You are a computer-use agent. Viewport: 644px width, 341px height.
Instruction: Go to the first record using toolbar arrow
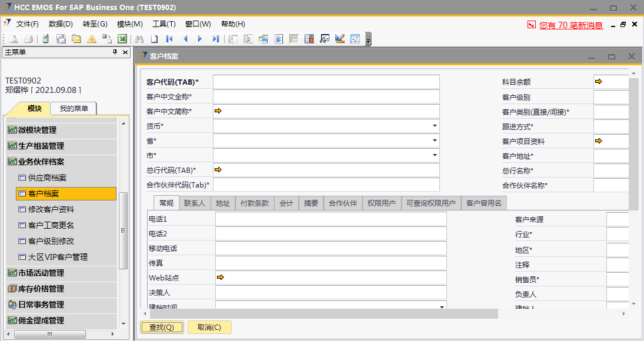coord(170,39)
